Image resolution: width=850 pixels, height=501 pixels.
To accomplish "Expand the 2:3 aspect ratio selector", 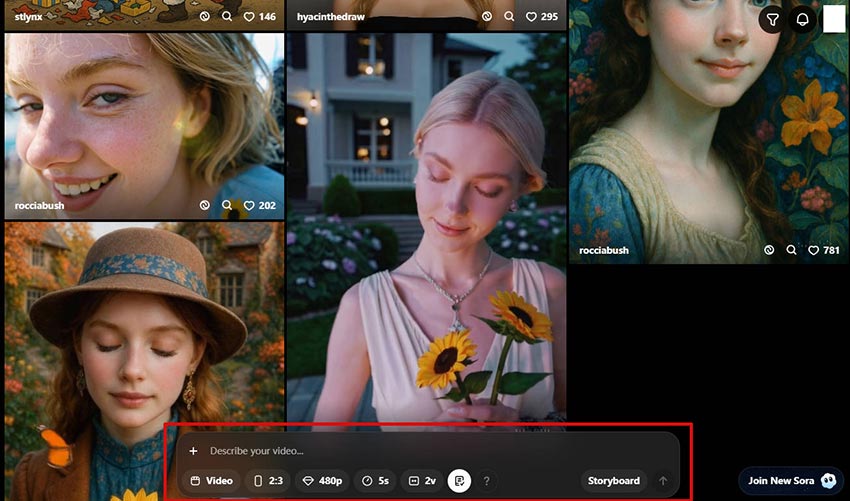I will 268,481.
